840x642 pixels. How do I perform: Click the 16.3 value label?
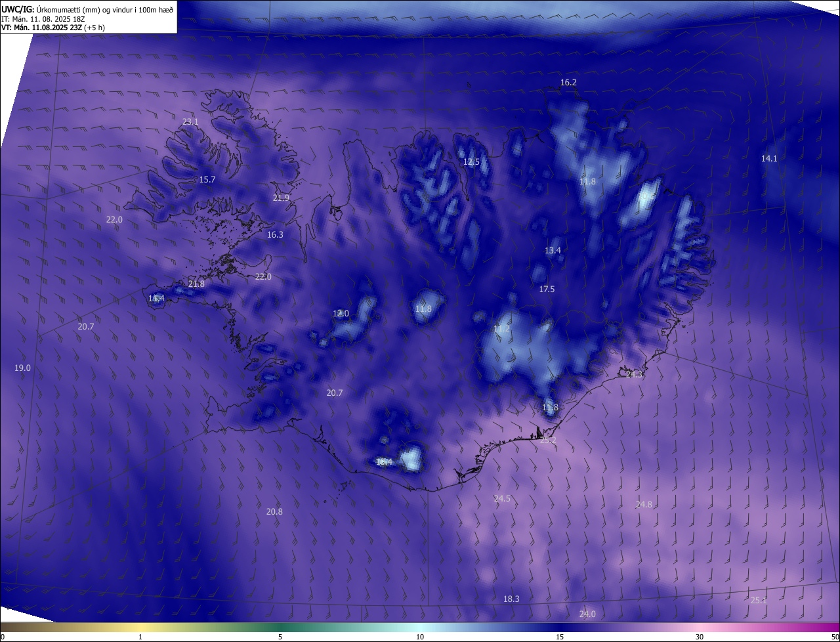pos(275,235)
